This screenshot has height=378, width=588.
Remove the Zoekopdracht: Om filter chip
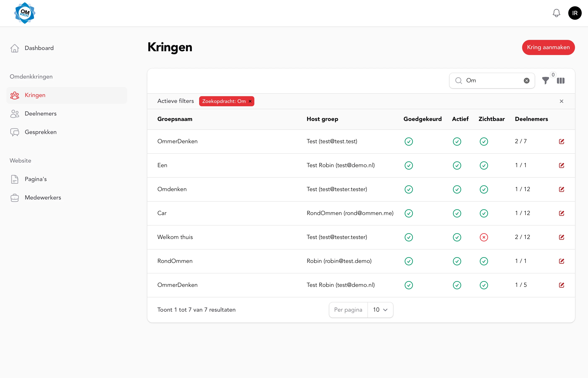250,101
